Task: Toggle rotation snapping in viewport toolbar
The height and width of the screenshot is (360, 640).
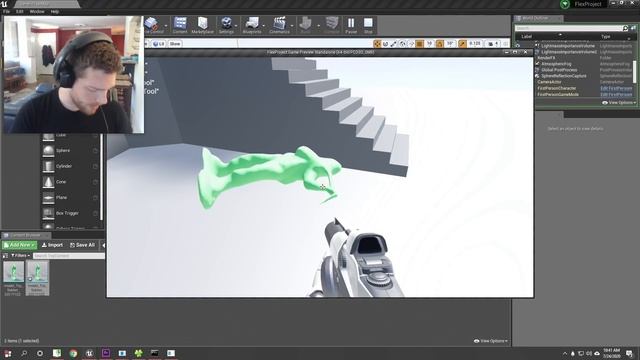Action: click(x=440, y=44)
